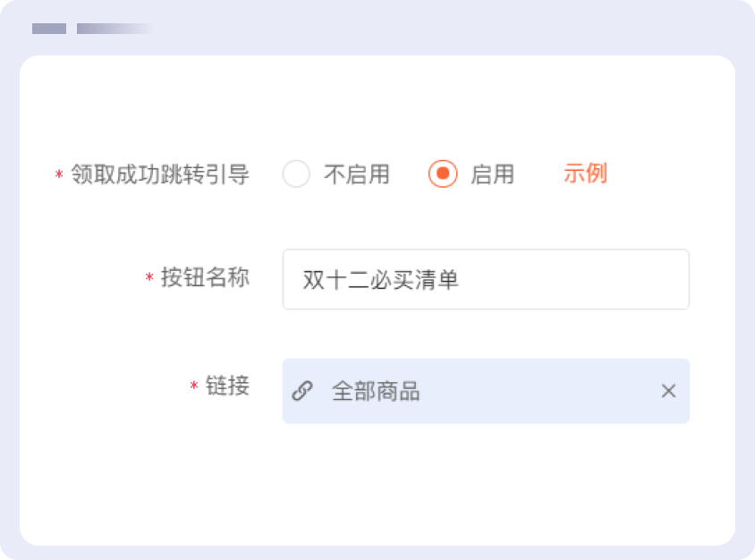Viewport: 755px width, 560px height.
Task: Open the blue 链接 selector box
Action: [x=537, y=391]
